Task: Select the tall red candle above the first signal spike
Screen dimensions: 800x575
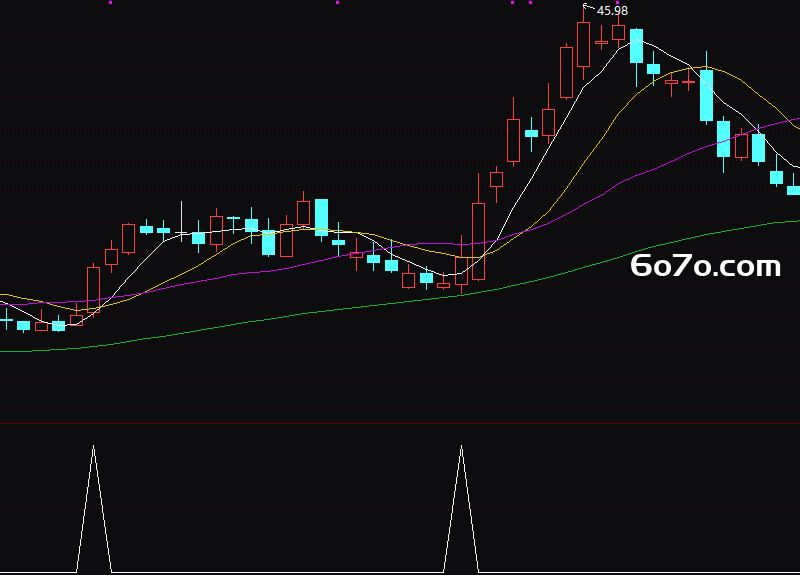Action: 93,289
